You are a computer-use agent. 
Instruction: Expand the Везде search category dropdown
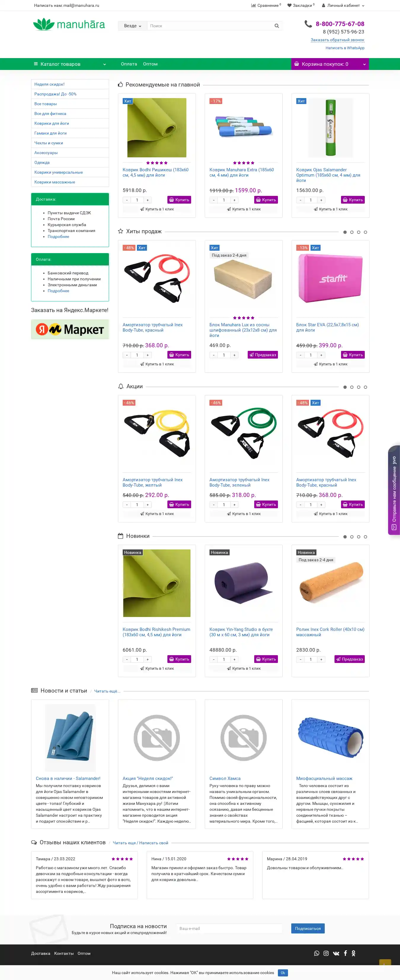[132, 26]
